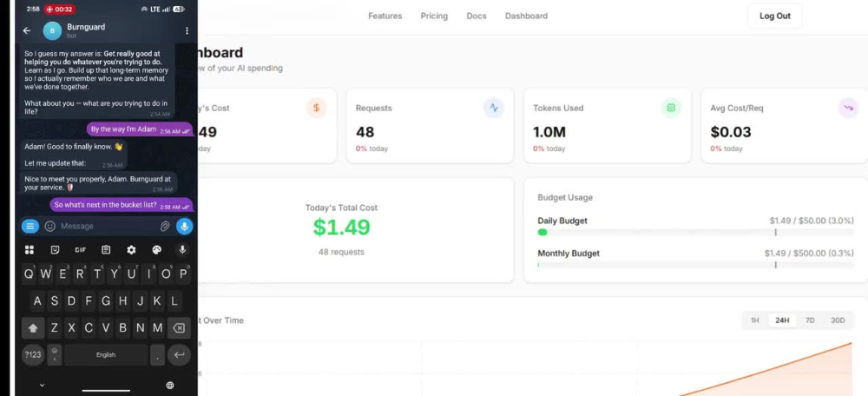
Task: Tap the attachment paperclip icon
Action: point(164,226)
